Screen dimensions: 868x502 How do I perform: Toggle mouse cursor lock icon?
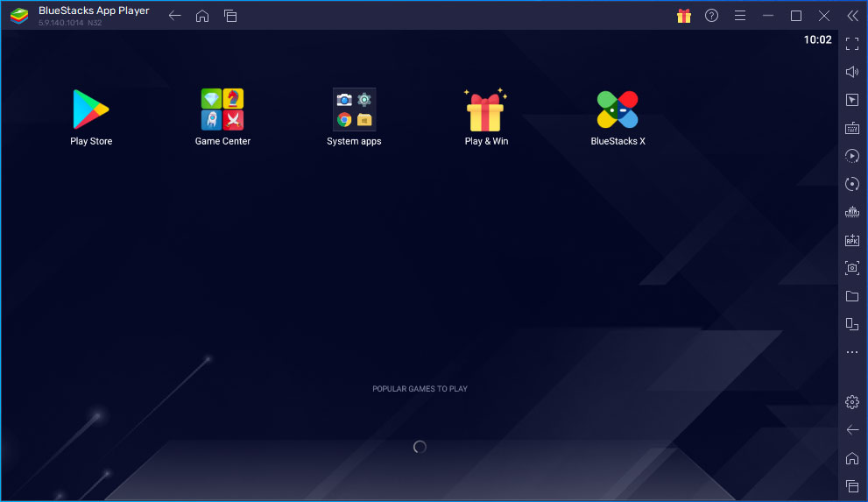pos(852,100)
